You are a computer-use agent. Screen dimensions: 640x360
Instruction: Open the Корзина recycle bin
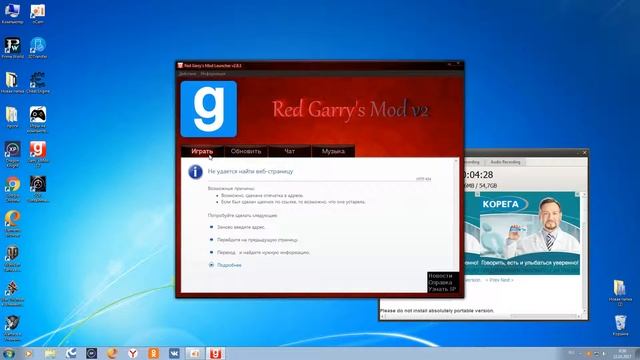pyautogui.click(x=620, y=325)
